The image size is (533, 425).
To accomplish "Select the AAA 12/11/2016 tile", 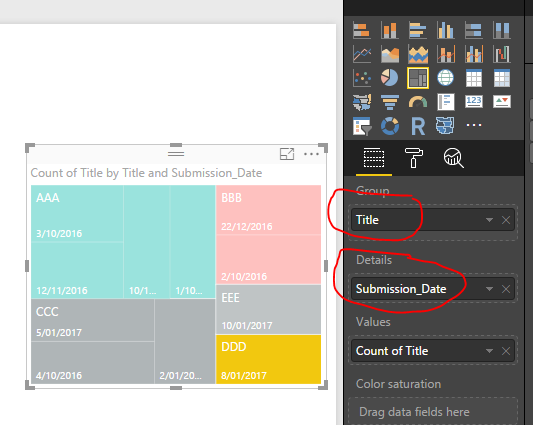I will [77, 270].
